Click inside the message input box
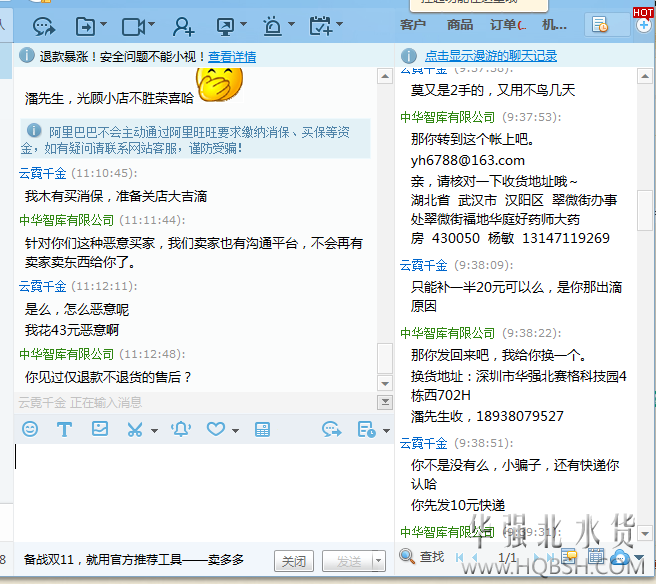656x584 pixels. [x=203, y=492]
